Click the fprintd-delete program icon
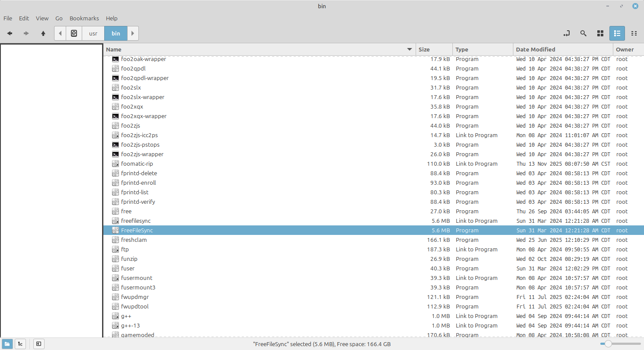 (x=115, y=173)
